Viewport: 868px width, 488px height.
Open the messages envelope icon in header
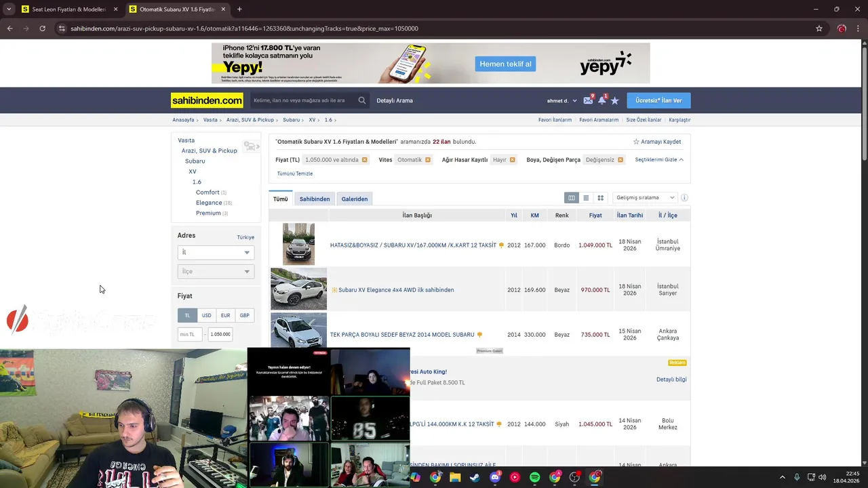click(x=588, y=100)
